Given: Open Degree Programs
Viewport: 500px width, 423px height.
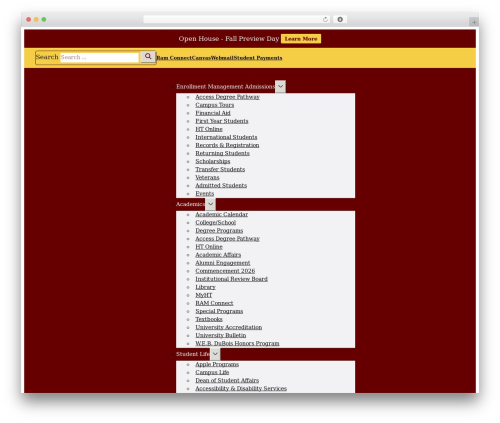Looking at the screenshot, I should tap(219, 230).
